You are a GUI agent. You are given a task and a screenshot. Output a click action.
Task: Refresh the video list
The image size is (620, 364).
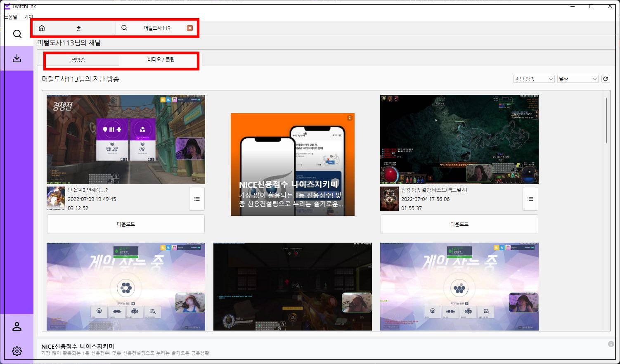606,79
